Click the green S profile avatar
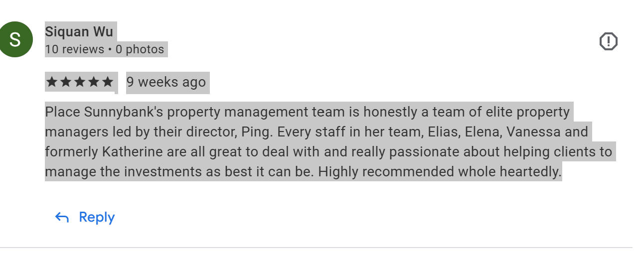This screenshot has width=644, height=257. pyautogui.click(x=16, y=40)
